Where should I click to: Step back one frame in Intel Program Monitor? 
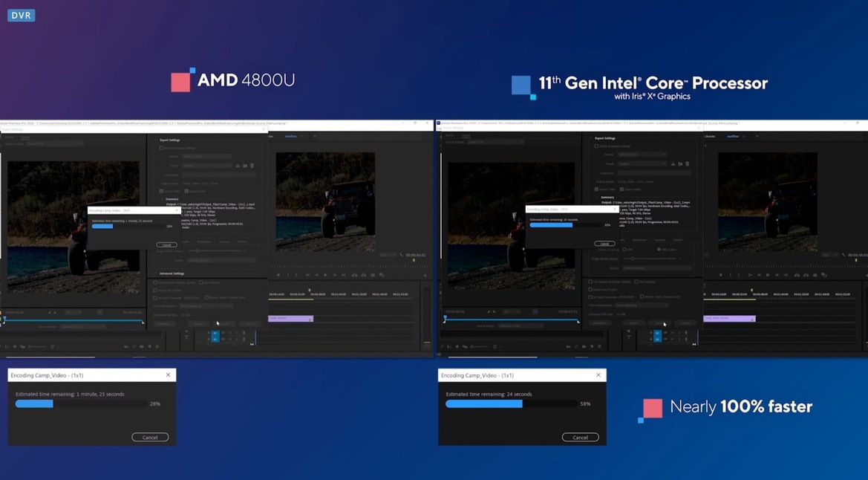coord(759,275)
